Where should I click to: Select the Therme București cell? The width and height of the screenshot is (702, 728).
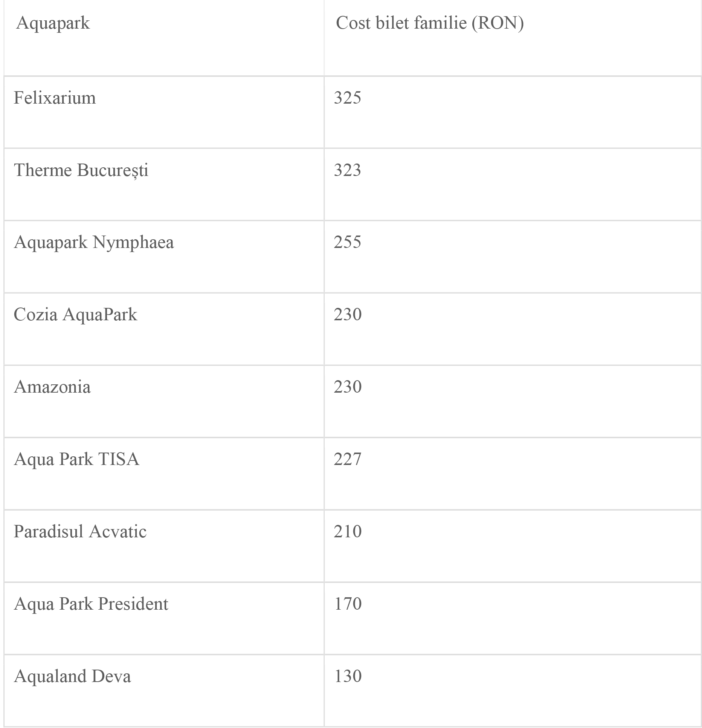(x=81, y=170)
